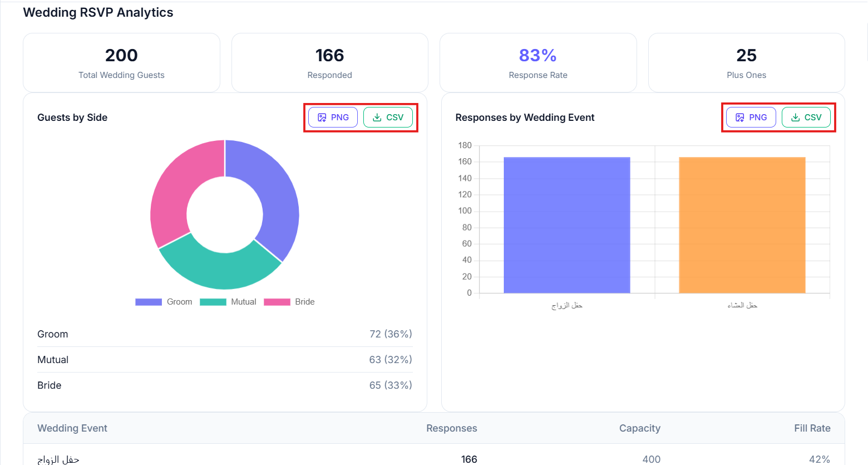Click the Capacity value 400 in table

(652, 459)
